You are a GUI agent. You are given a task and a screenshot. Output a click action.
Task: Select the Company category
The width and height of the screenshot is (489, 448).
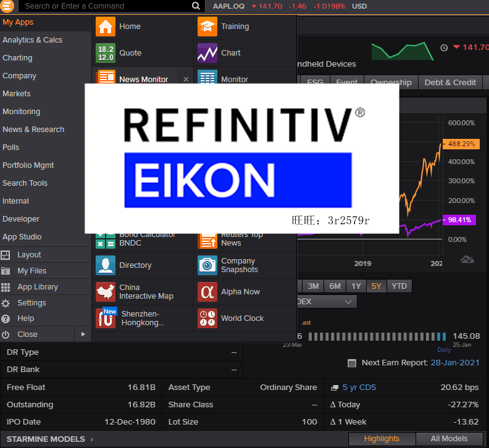click(19, 76)
